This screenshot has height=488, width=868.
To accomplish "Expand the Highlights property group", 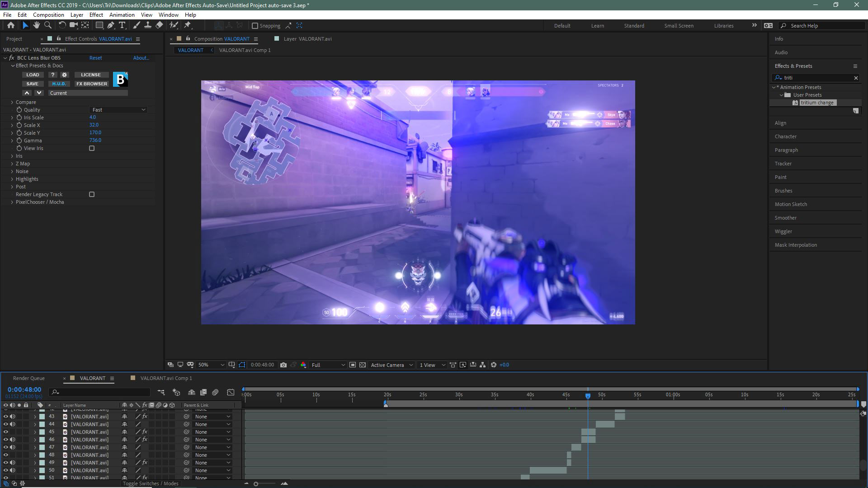I will [x=12, y=179].
